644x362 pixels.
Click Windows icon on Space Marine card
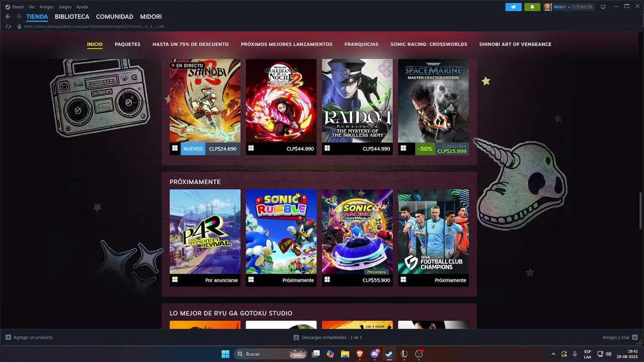point(403,148)
